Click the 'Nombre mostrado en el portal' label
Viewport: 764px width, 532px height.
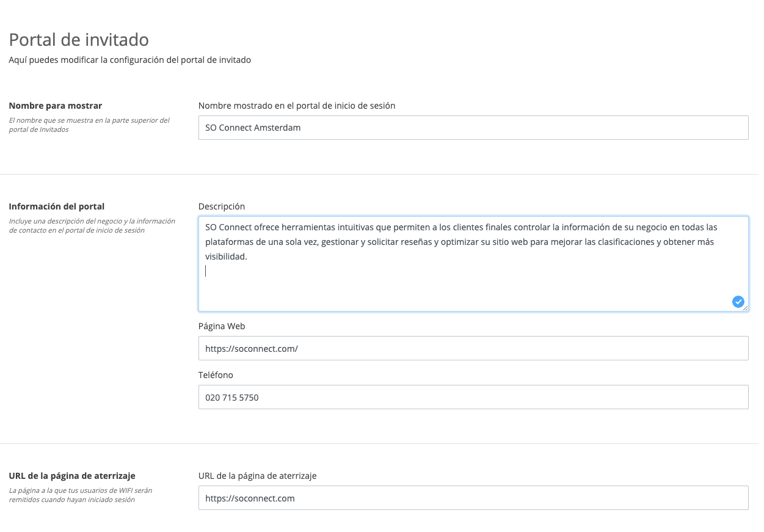[x=297, y=106]
